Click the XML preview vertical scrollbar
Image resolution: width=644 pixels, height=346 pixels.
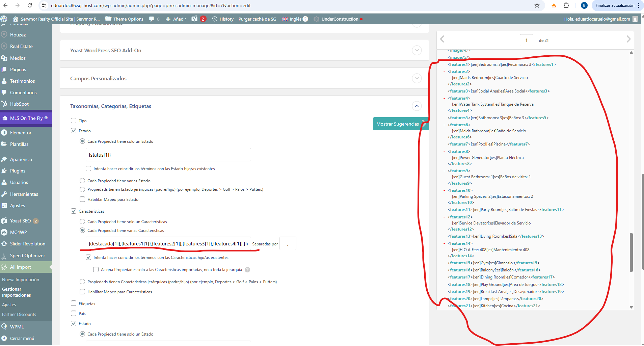click(631, 252)
